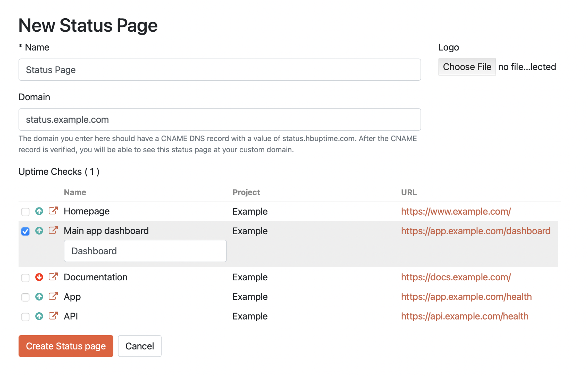Viewport: 588px width, 376px height.
Task: Click the API up-status arrow icon
Action: pyautogui.click(x=39, y=316)
